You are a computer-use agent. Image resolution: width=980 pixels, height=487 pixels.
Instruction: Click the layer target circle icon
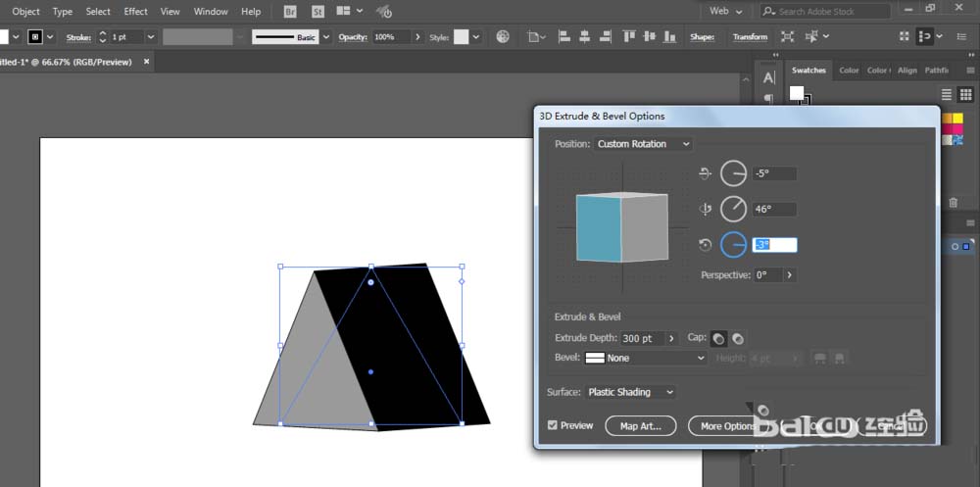(x=955, y=246)
